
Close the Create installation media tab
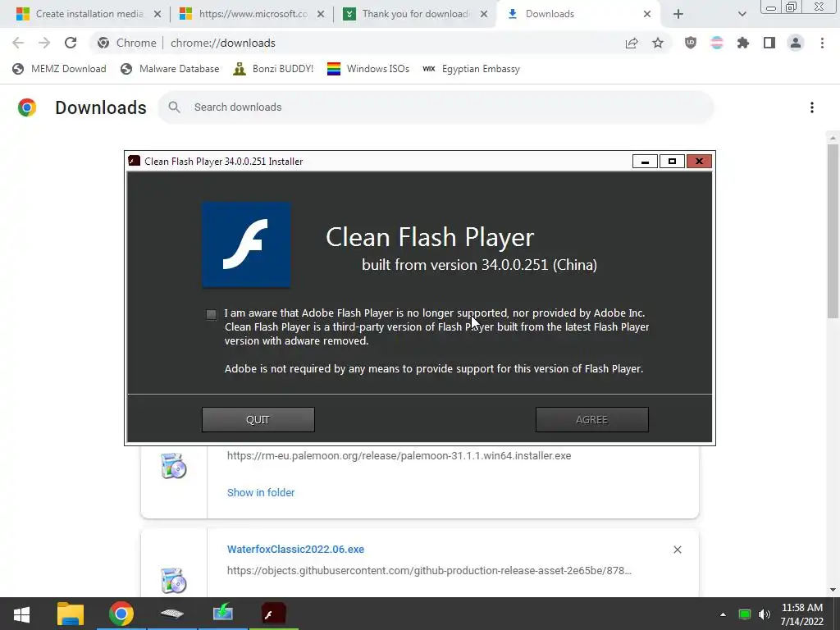[x=157, y=14]
